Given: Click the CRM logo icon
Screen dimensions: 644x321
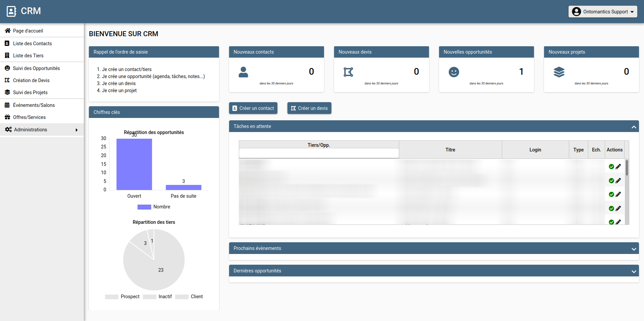Looking at the screenshot, I should tap(11, 11).
